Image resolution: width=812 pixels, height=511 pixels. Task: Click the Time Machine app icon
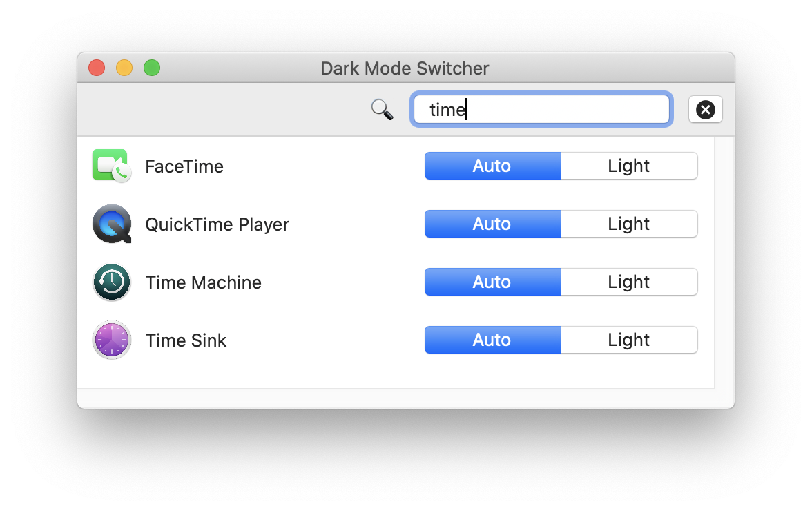click(111, 282)
